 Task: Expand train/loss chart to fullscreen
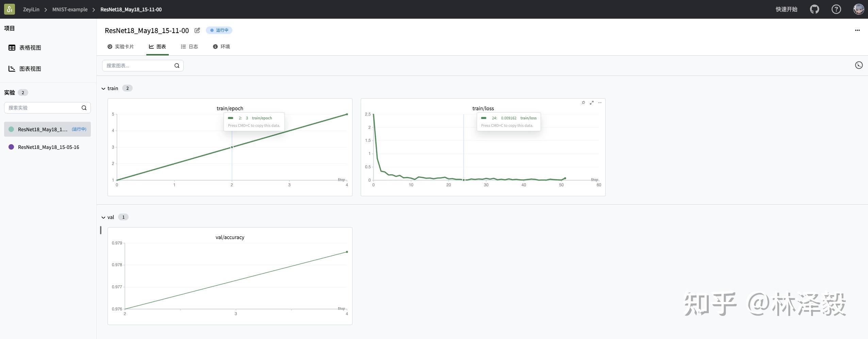click(592, 103)
